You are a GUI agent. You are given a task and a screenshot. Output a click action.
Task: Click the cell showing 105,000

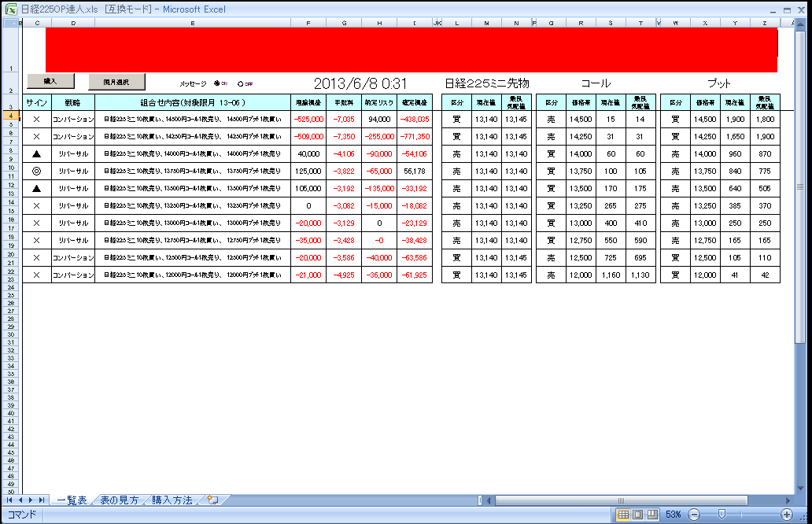pyautogui.click(x=308, y=189)
